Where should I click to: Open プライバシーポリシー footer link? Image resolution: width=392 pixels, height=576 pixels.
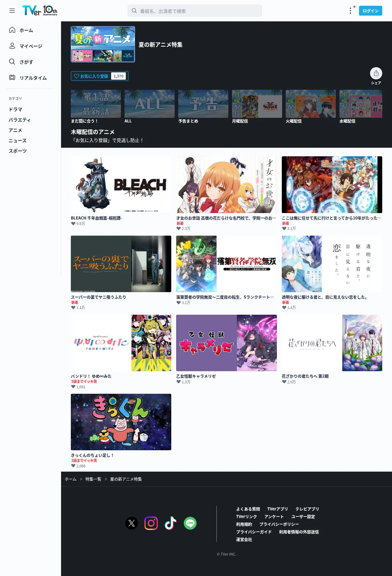(x=279, y=524)
